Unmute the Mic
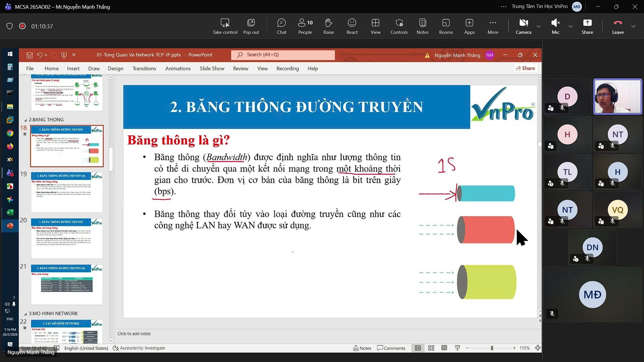The width and height of the screenshot is (644, 362). tap(555, 26)
